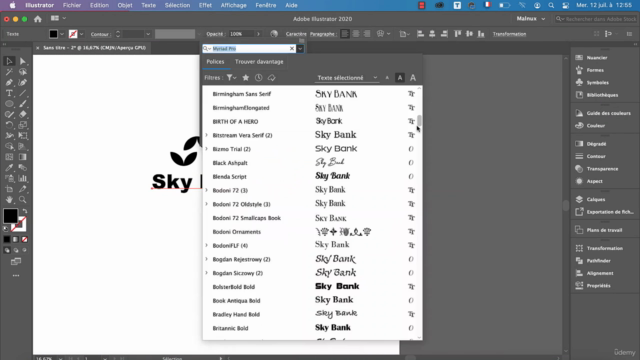Click the Myriad Pro font field
The width and height of the screenshot is (640, 360).
(x=250, y=49)
